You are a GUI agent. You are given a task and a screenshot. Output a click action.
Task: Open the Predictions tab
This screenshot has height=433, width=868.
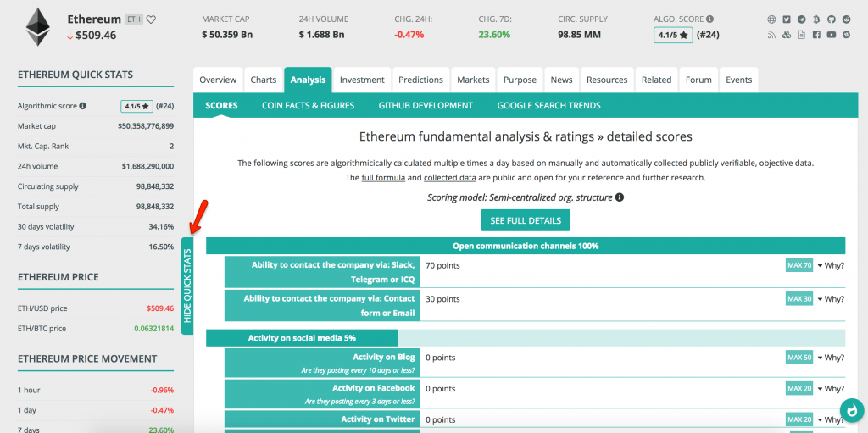click(x=420, y=80)
